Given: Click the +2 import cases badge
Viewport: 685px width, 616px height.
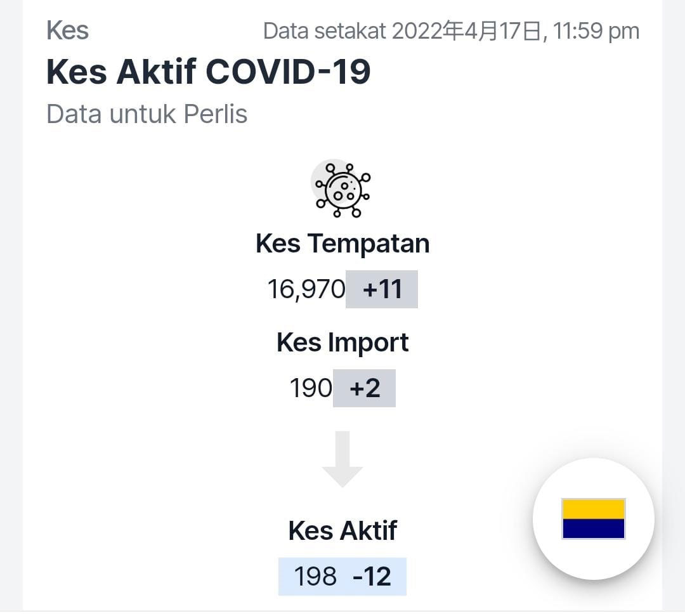Looking at the screenshot, I should pos(364,388).
